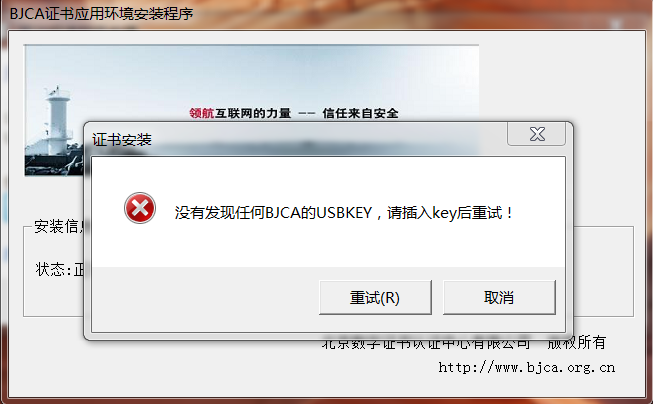The image size is (653, 404).
Task: Close the 证书安装 dialog with X
Action: (x=536, y=134)
